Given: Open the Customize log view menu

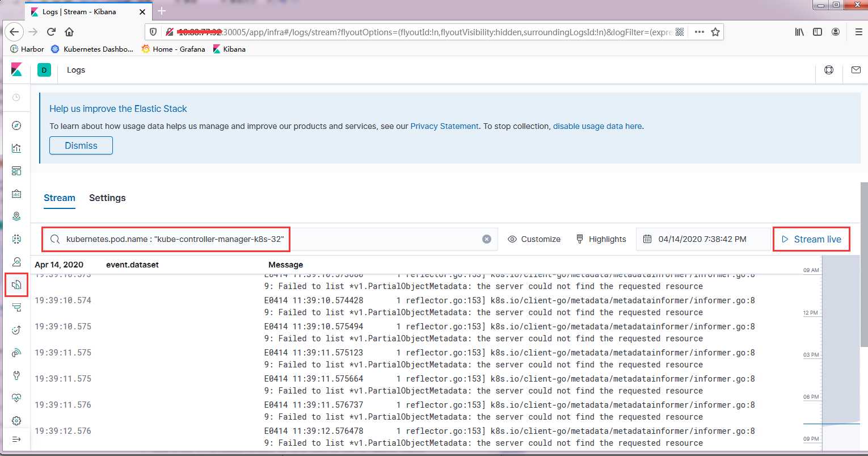Looking at the screenshot, I should tap(534, 239).
